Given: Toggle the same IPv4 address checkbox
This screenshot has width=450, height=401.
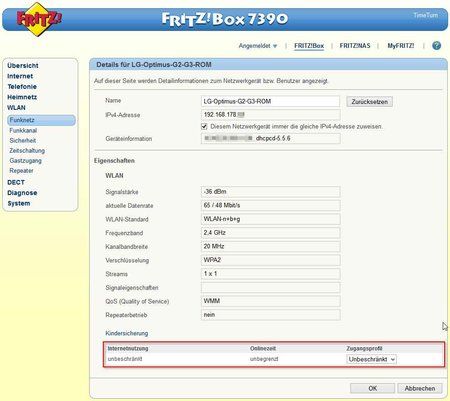Looking at the screenshot, I should (x=204, y=126).
